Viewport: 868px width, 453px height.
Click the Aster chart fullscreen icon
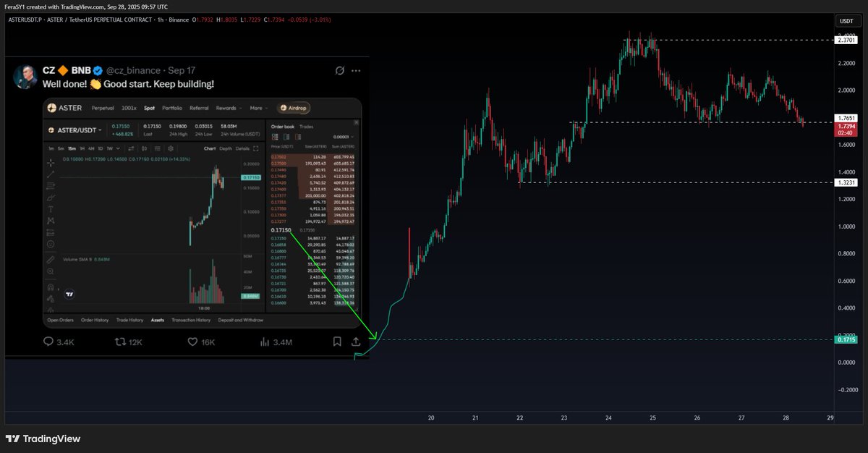pos(256,148)
